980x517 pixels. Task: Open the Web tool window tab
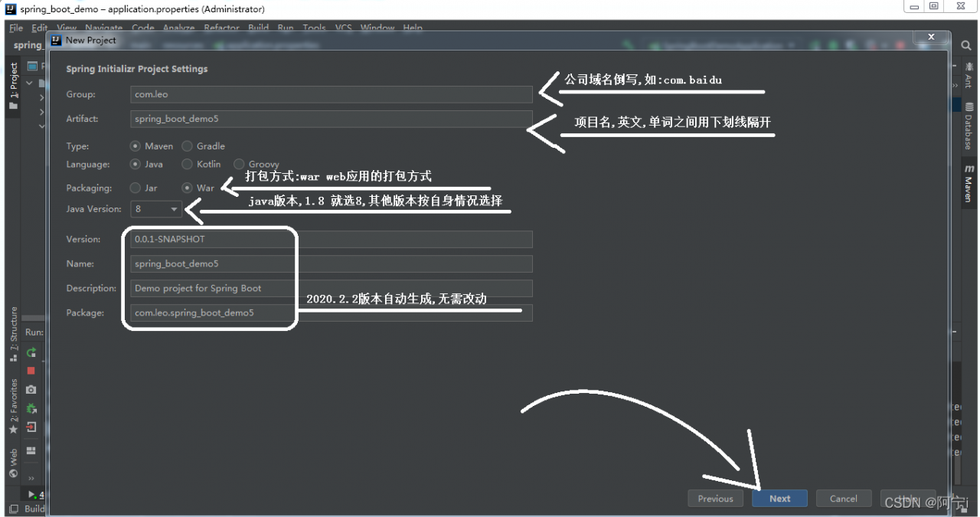tap(13, 463)
